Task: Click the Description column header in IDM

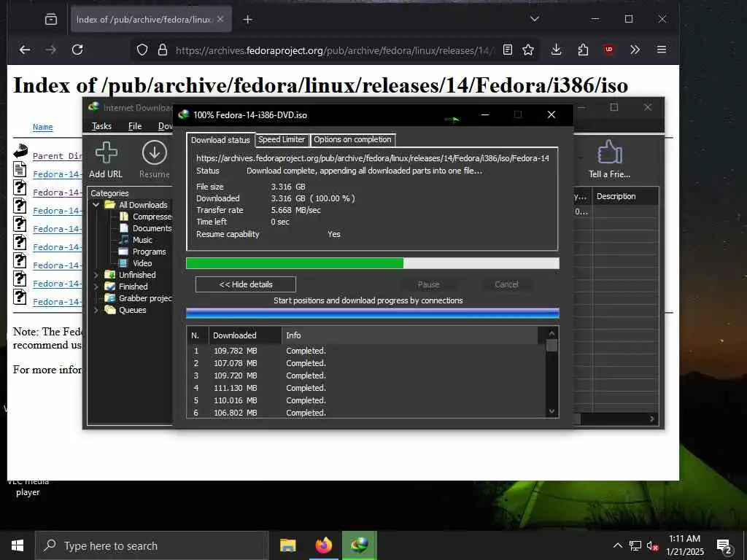Action: [625, 196]
